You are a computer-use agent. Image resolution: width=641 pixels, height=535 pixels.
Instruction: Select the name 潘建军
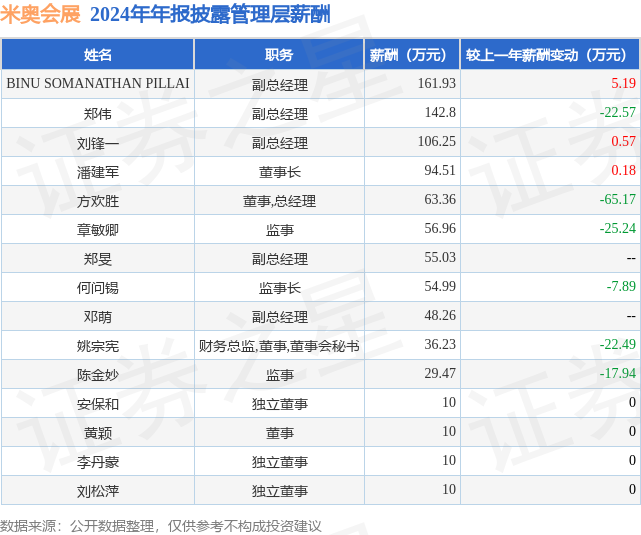pos(98,172)
